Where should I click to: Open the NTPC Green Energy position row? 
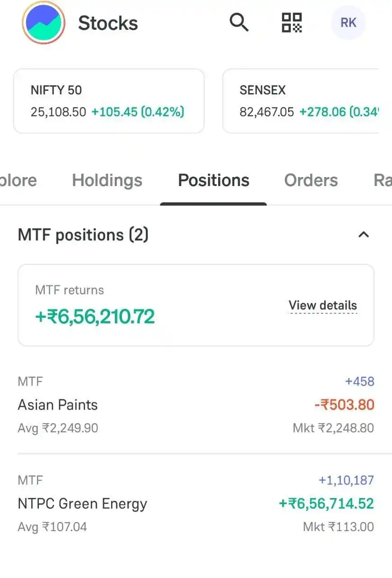click(196, 503)
